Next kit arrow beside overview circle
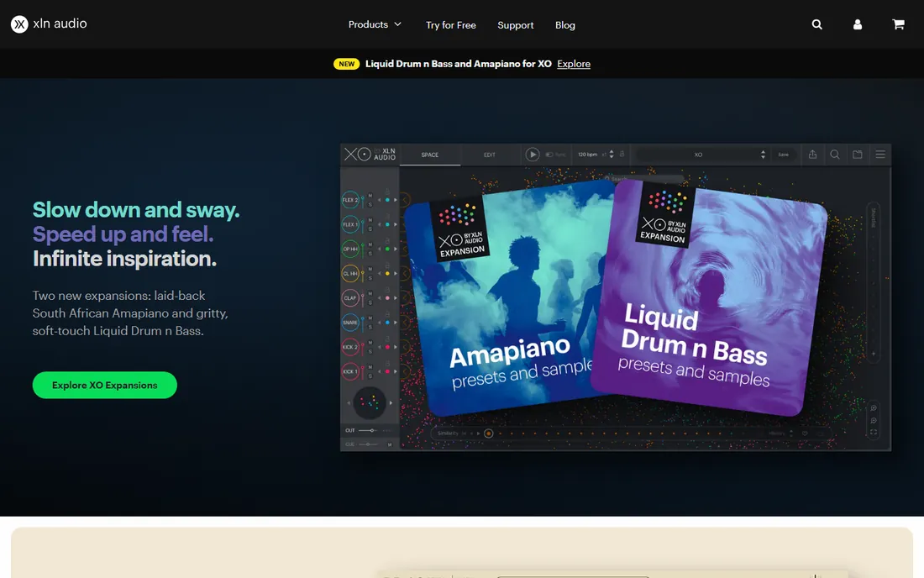This screenshot has width=924, height=578. click(391, 403)
